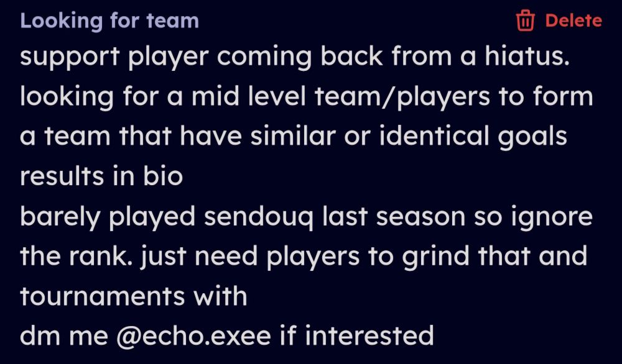Screen dimensions: 622x364
Task: Click the line starting with support player
Action: tap(295, 57)
